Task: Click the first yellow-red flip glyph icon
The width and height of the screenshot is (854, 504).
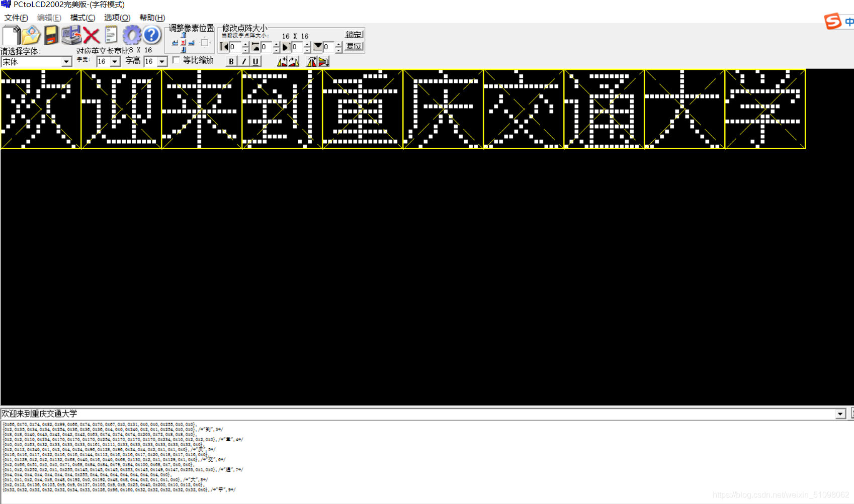Action: coord(282,61)
